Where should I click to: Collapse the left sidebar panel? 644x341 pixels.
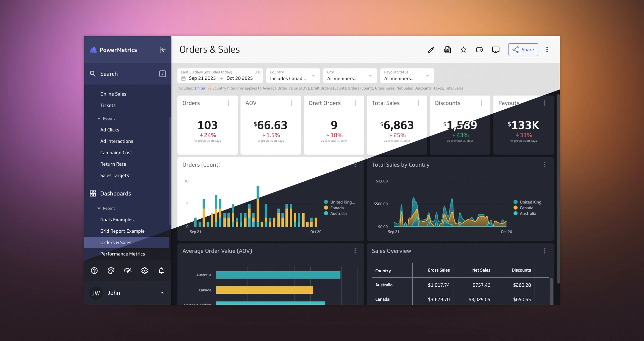point(162,50)
